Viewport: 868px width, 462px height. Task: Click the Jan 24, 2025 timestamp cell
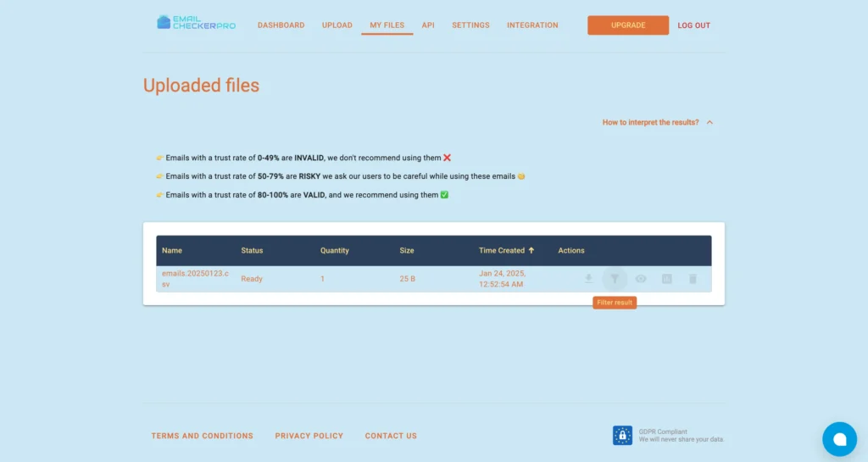pyautogui.click(x=502, y=279)
